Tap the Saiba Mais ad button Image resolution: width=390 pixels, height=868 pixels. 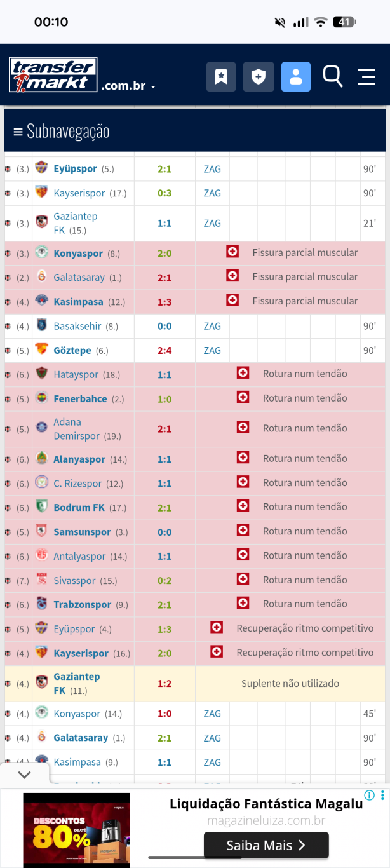tap(266, 845)
